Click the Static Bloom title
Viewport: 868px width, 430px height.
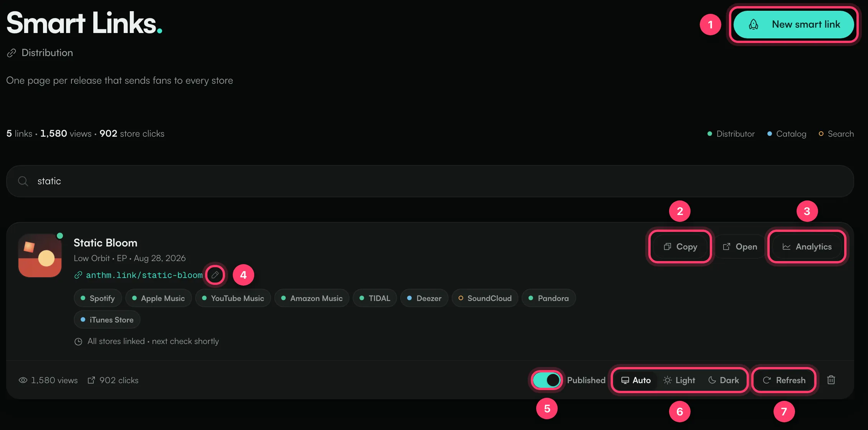click(x=105, y=243)
